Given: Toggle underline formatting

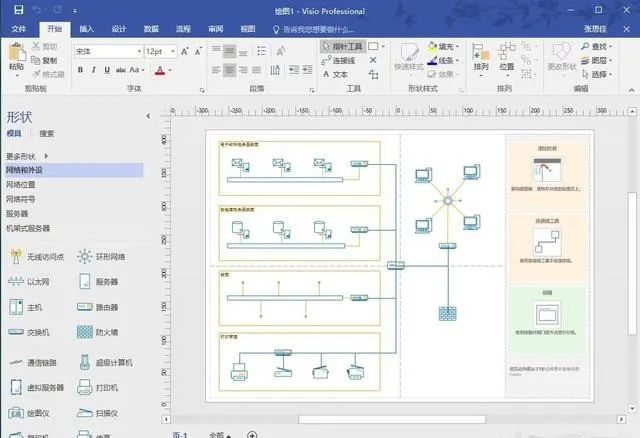Looking at the screenshot, I should [107, 70].
